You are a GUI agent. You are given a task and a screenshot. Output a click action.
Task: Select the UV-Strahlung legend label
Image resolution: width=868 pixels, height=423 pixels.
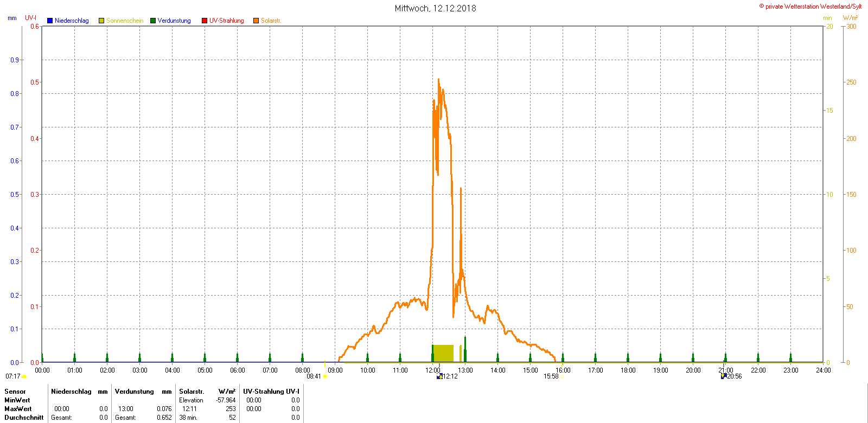[x=227, y=21]
